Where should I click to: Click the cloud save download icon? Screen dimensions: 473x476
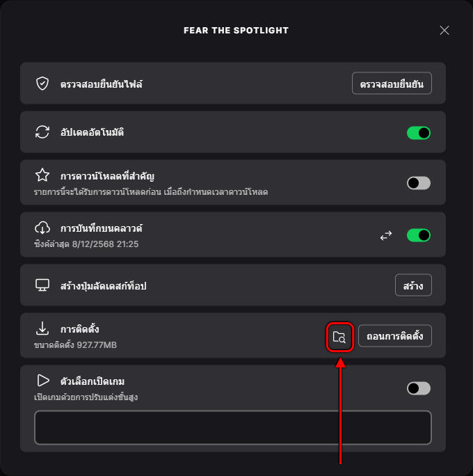pos(42,228)
